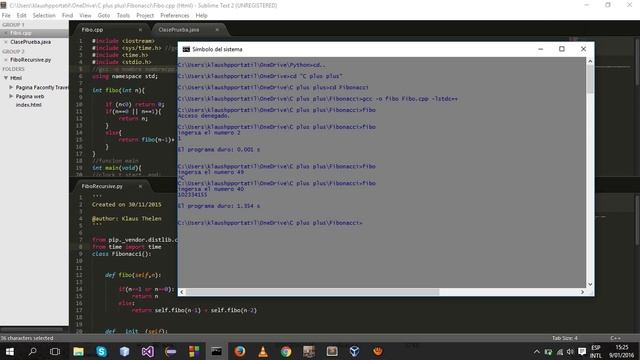Viewport: 640px width, 360px height.
Task: Launch Google Chrome from the taskbar
Action: [x=286, y=351]
